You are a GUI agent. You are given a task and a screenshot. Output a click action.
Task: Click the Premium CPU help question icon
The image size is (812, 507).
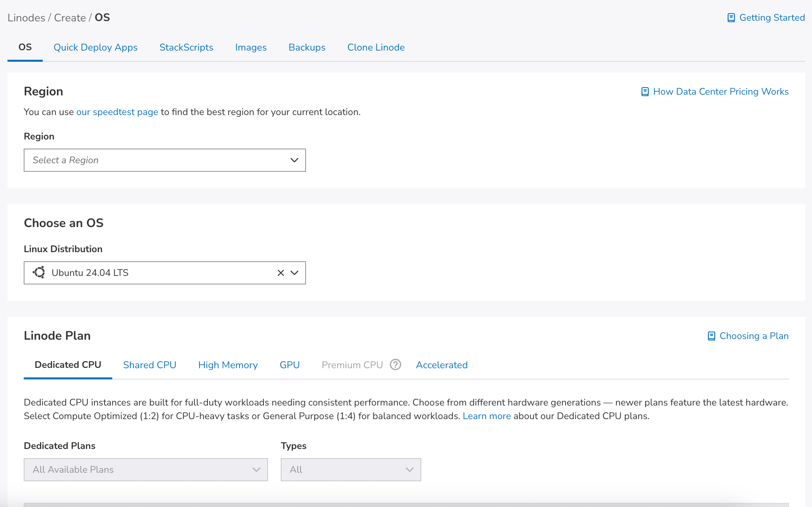(x=395, y=365)
